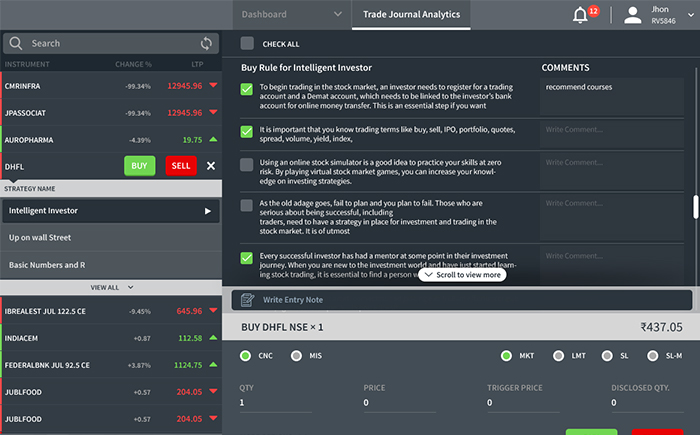This screenshot has height=435, width=700.
Task: Click the Write Entry Note icon
Action: [247, 300]
